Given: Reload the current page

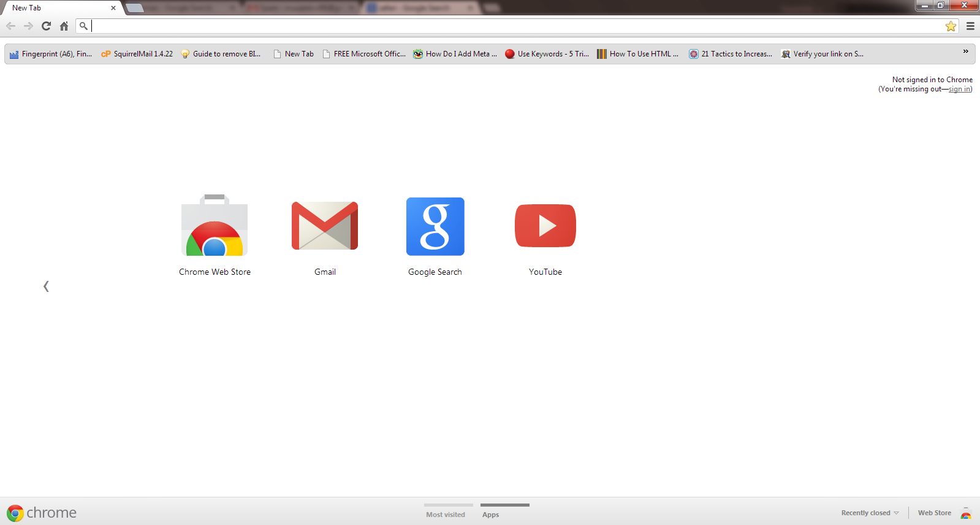Looking at the screenshot, I should point(46,26).
